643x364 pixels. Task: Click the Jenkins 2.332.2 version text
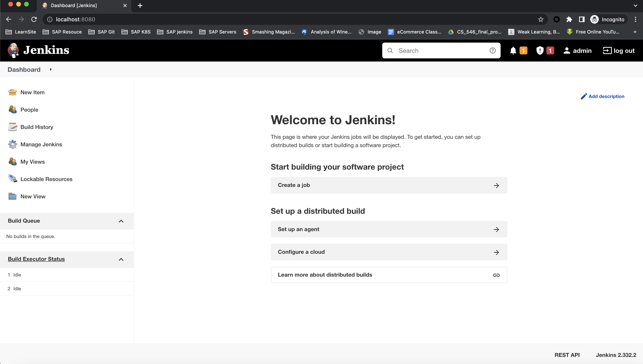[616, 355]
